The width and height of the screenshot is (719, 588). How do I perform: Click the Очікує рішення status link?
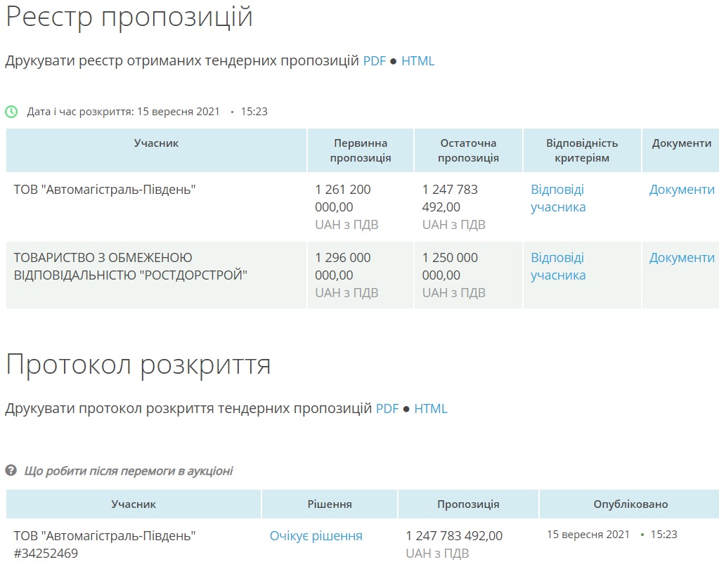(x=316, y=536)
